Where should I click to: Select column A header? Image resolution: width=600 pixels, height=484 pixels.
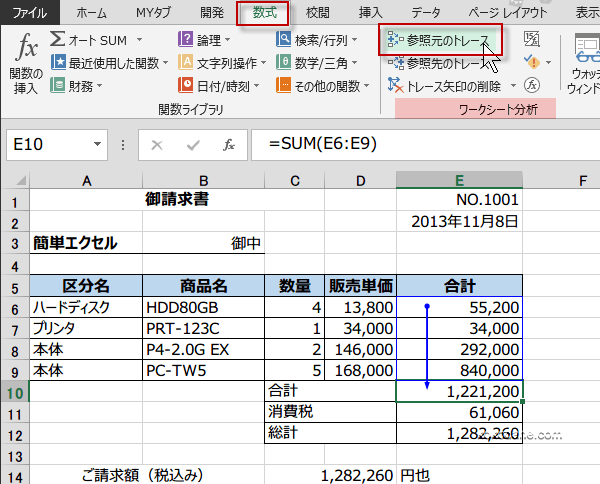point(86,180)
